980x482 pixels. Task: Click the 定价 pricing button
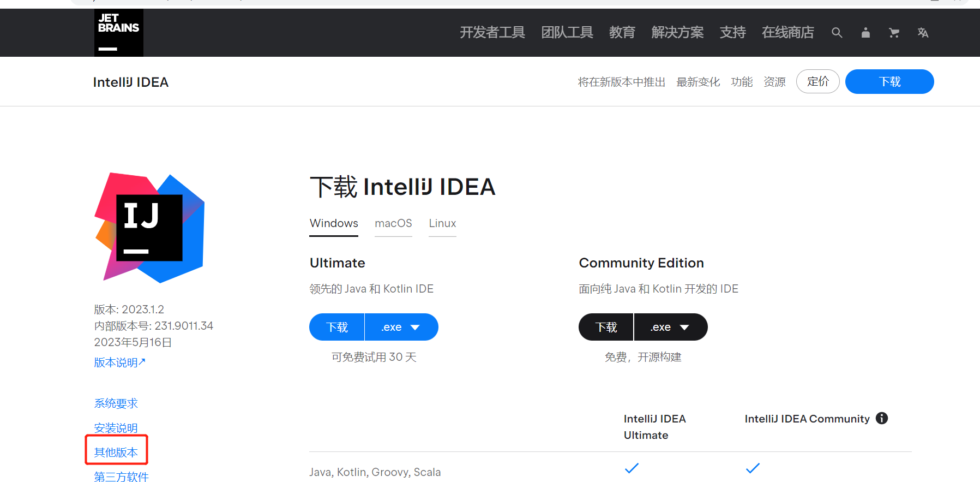pyautogui.click(x=818, y=81)
